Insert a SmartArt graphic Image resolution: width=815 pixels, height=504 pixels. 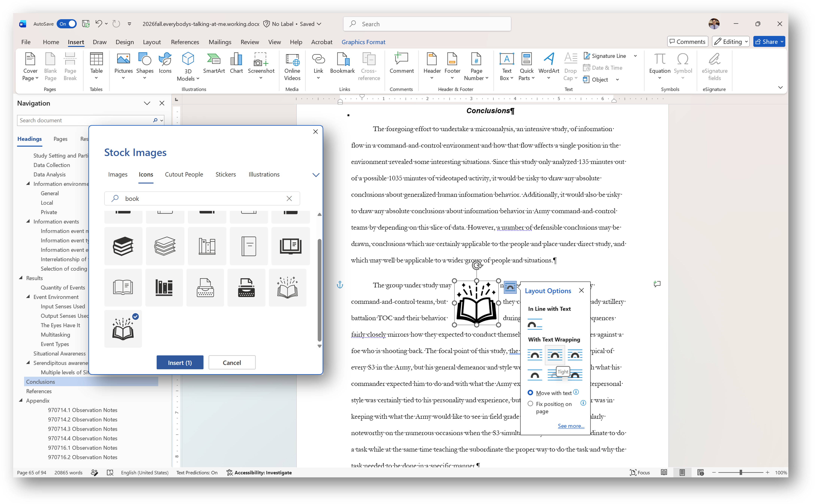pos(214,63)
